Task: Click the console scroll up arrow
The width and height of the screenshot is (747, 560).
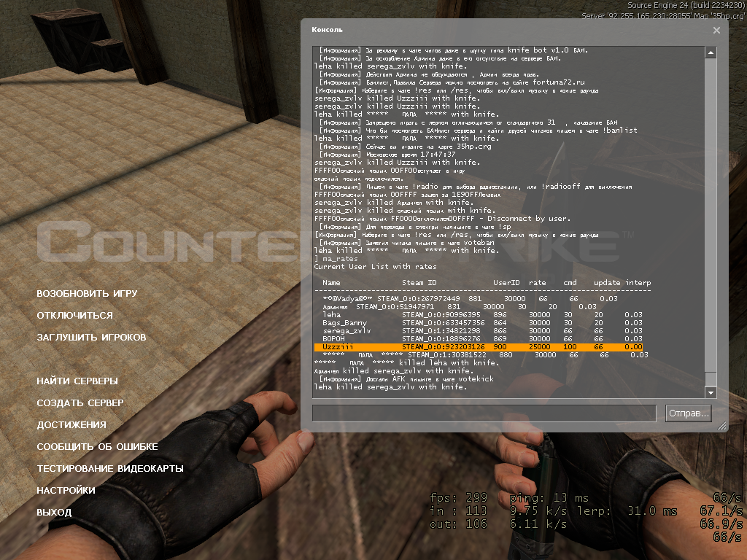Action: [x=711, y=52]
